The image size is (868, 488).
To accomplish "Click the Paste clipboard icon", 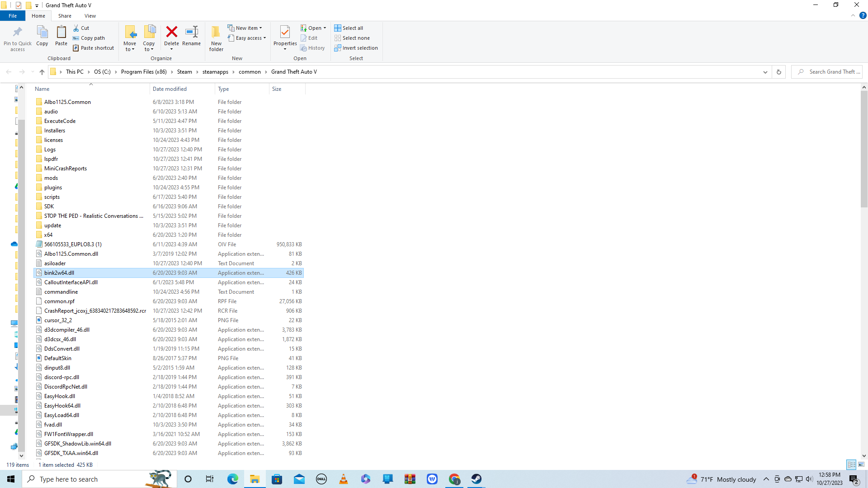I will coord(61,32).
